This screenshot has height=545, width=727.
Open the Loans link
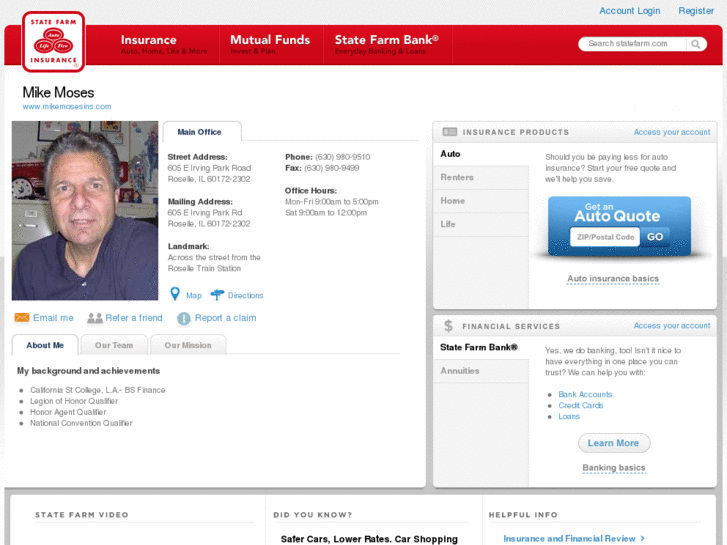(569, 417)
